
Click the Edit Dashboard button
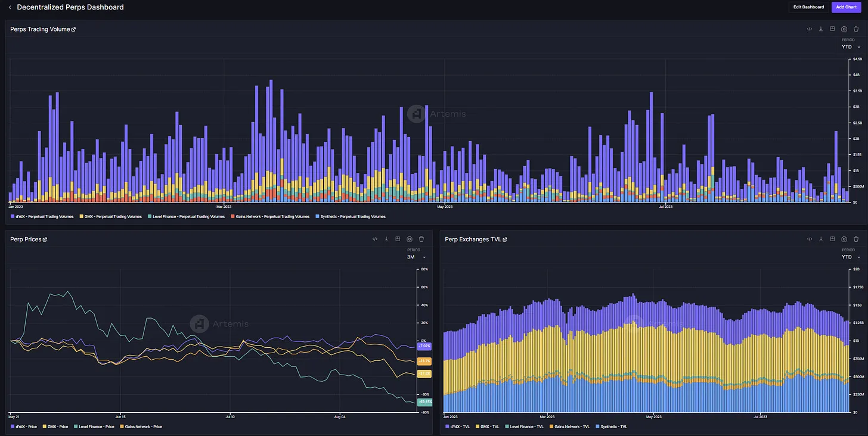pyautogui.click(x=808, y=7)
